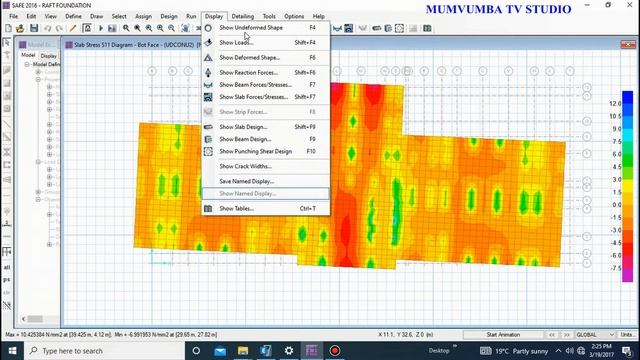The height and width of the screenshot is (360, 640).
Task: Click the Pan hand toolbar icon
Action: coord(185,28)
